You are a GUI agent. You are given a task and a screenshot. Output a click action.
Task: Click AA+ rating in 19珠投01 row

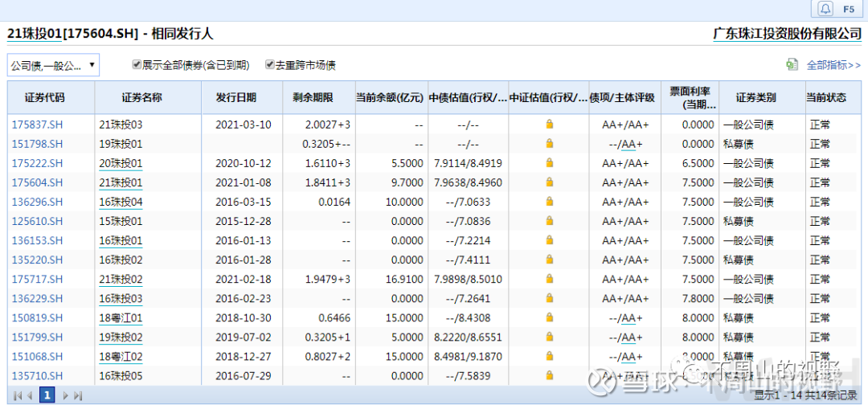click(633, 144)
